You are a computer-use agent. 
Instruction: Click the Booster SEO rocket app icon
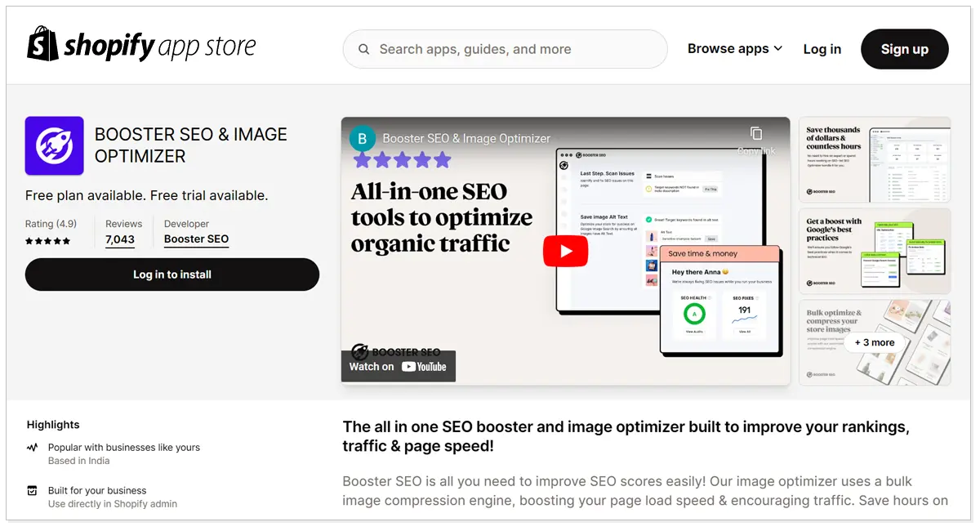pos(55,145)
